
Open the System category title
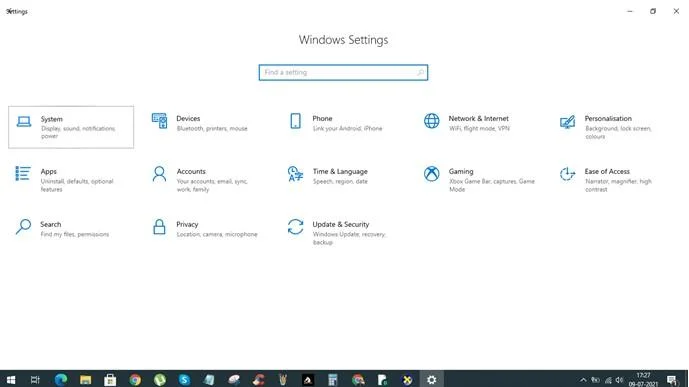[52, 119]
